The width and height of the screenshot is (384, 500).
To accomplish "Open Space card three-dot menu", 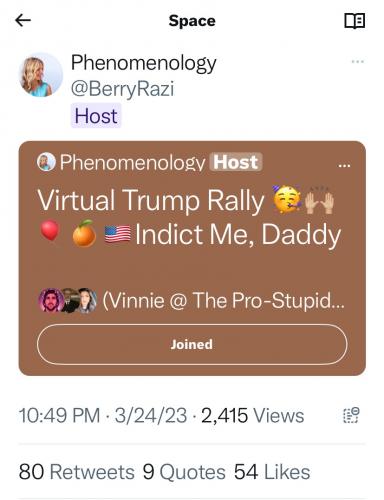I will click(x=344, y=165).
